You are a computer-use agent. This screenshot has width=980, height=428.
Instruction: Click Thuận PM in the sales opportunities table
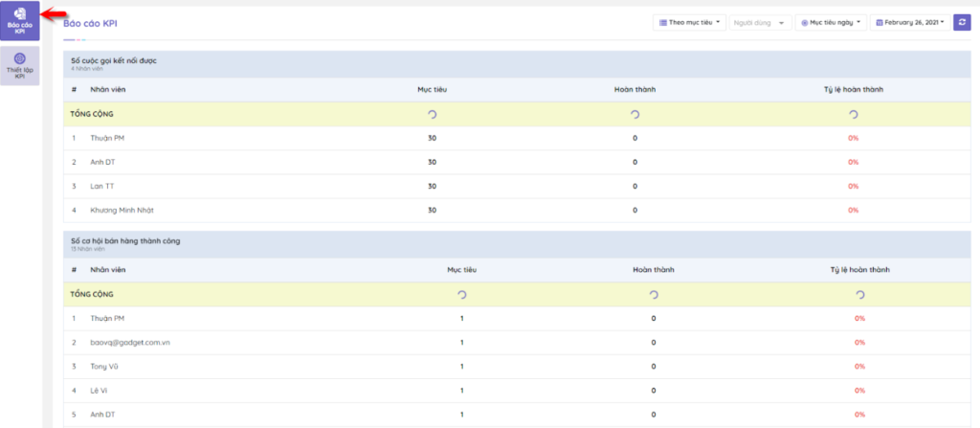[x=107, y=319]
